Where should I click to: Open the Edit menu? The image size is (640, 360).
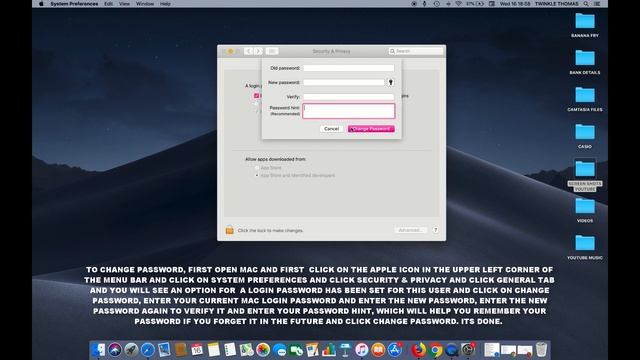click(108, 4)
